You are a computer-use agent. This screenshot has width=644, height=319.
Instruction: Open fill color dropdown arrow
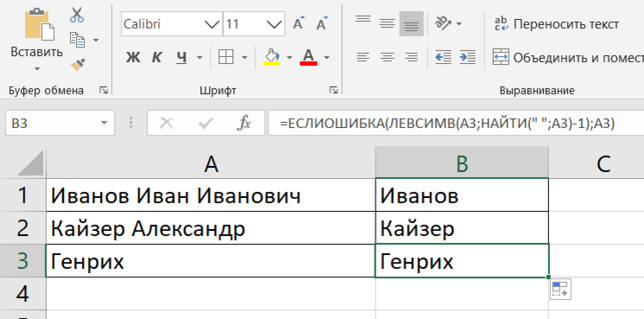[289, 57]
